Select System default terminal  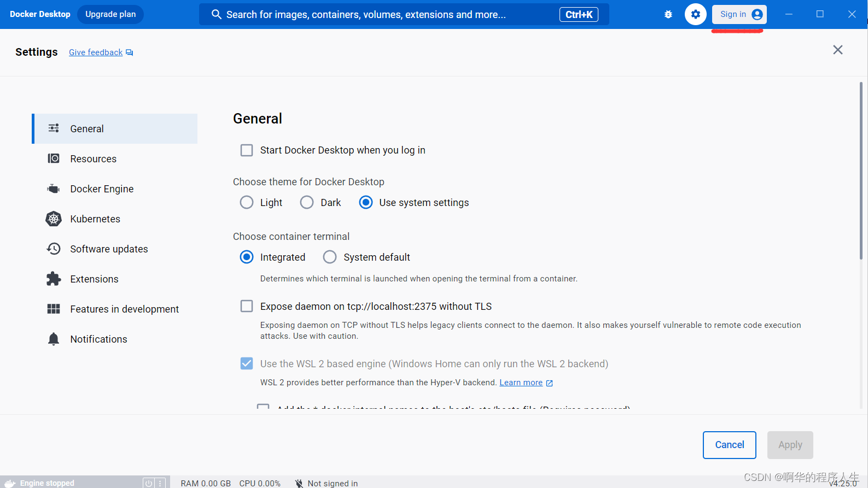click(330, 257)
